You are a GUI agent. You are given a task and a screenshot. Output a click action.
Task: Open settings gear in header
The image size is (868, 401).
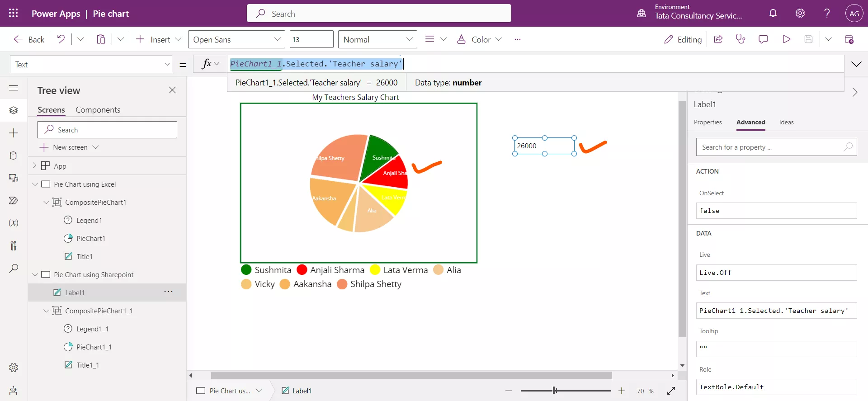pos(800,14)
